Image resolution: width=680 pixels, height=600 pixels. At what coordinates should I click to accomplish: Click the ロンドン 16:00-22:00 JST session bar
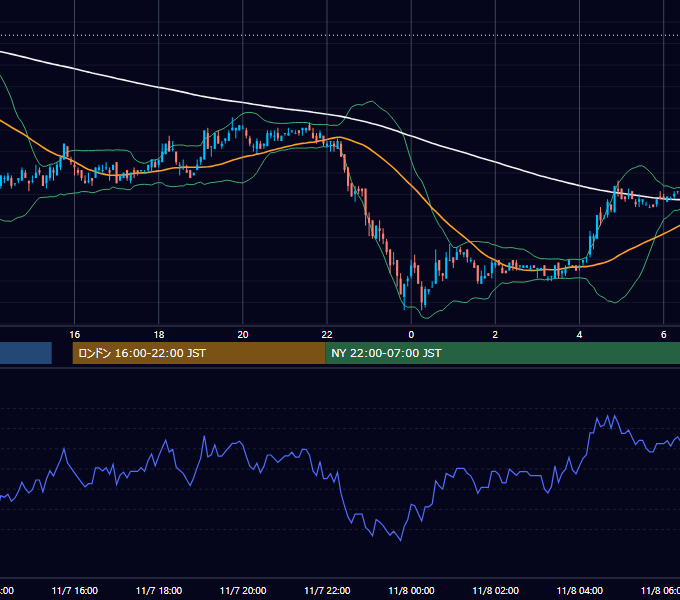(x=199, y=353)
